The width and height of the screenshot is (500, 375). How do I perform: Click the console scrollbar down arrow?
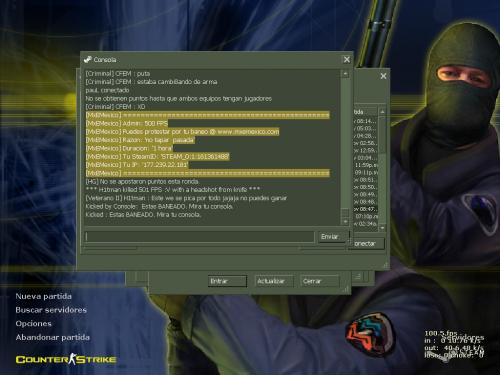345,221
